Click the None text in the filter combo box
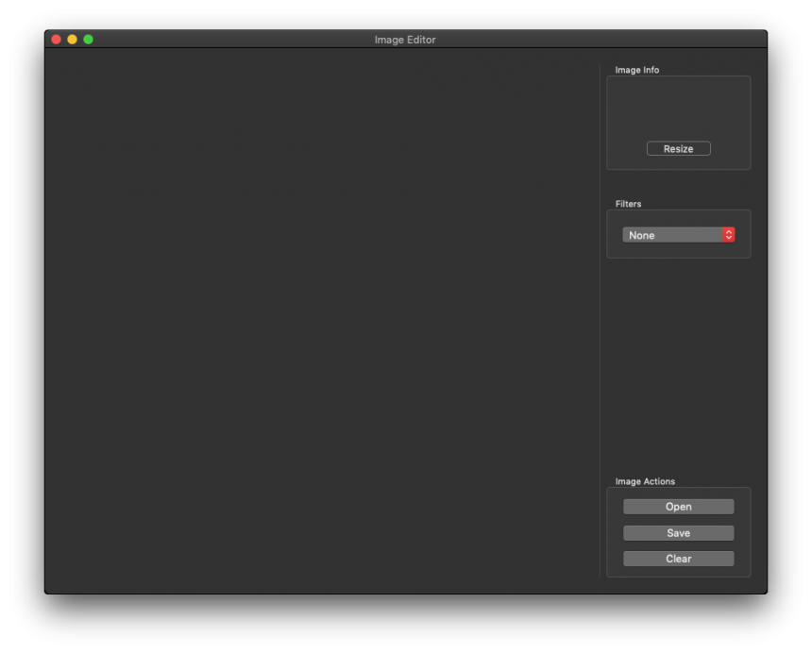Viewport: 812px width, 653px height. pos(642,235)
